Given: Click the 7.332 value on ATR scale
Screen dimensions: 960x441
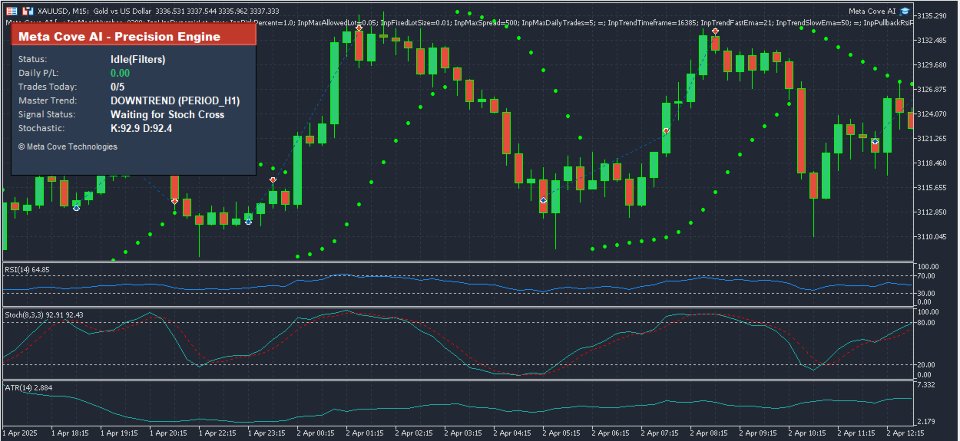Looking at the screenshot, I should click(x=927, y=385).
